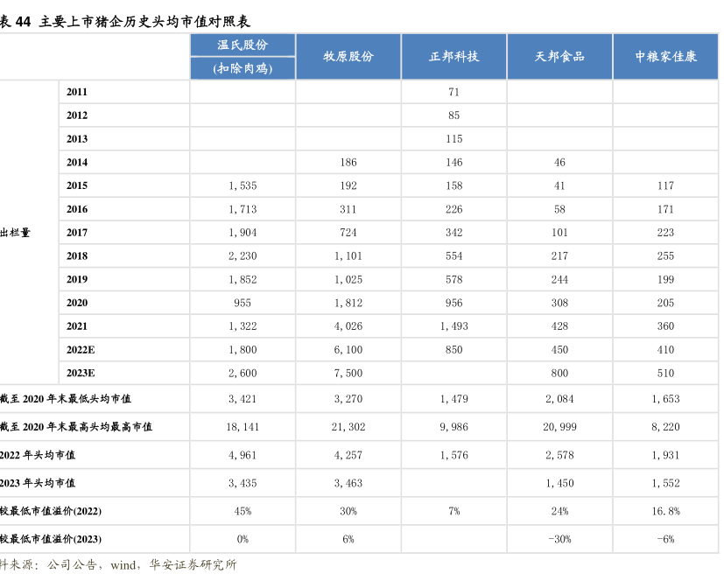
Task: Select the value 71 in 2011 row
Action: pos(453,92)
